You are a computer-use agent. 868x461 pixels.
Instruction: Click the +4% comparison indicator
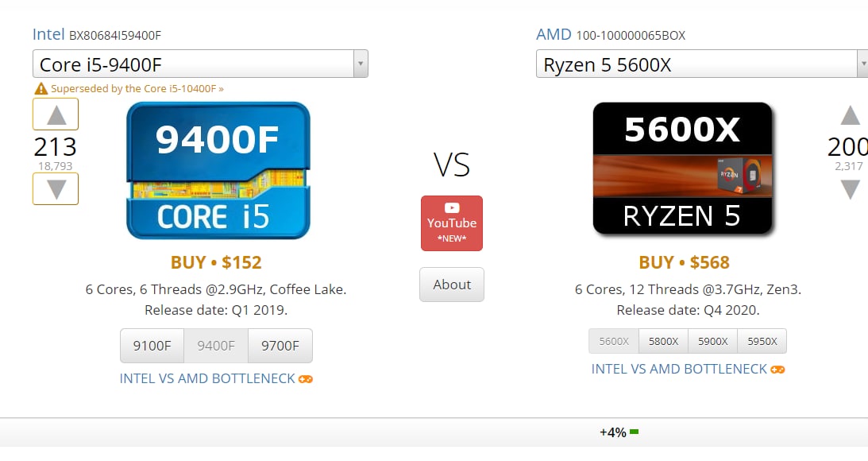click(x=613, y=432)
